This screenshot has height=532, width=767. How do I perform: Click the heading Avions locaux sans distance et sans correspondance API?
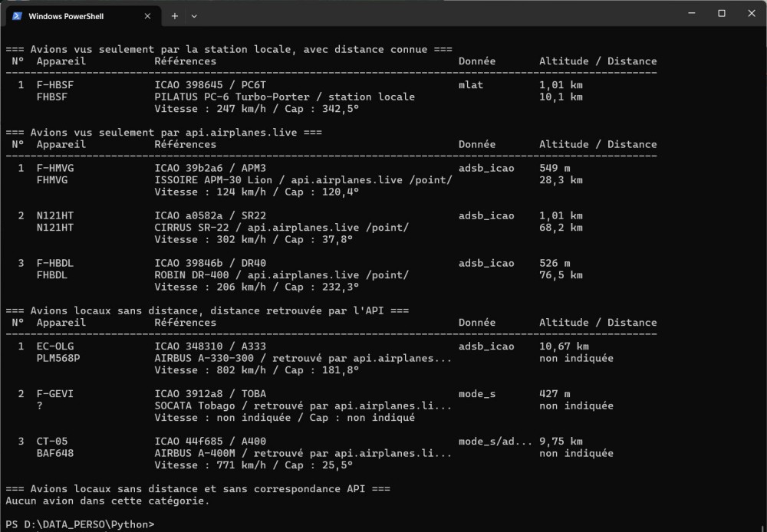[x=198, y=489]
